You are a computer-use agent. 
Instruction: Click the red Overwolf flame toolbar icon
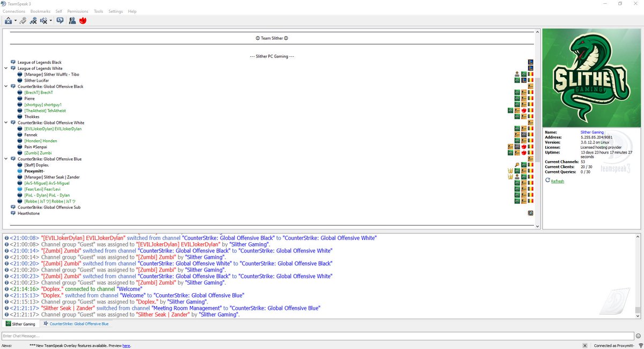point(83,20)
